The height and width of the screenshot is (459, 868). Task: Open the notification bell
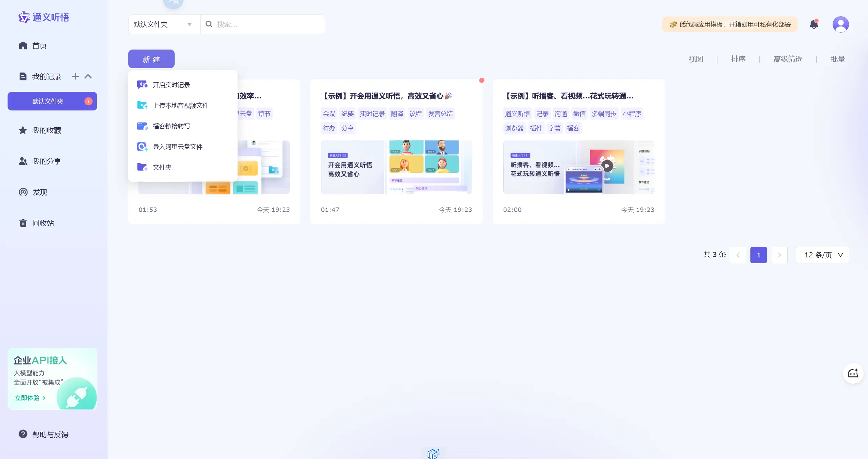[x=813, y=24]
